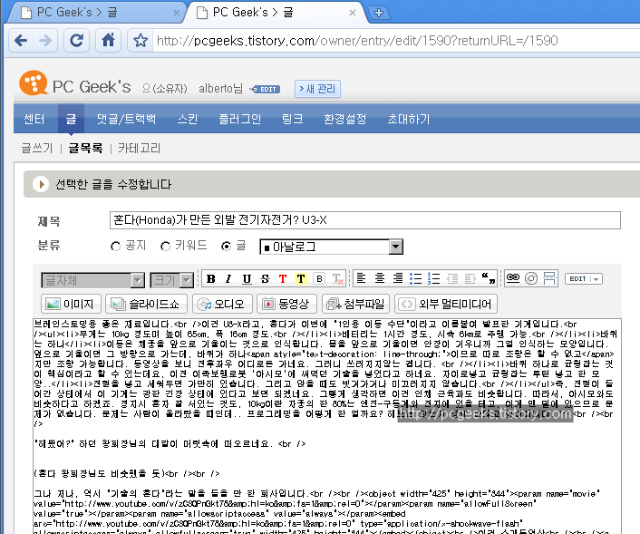Open the 링크 menu

tap(293, 119)
